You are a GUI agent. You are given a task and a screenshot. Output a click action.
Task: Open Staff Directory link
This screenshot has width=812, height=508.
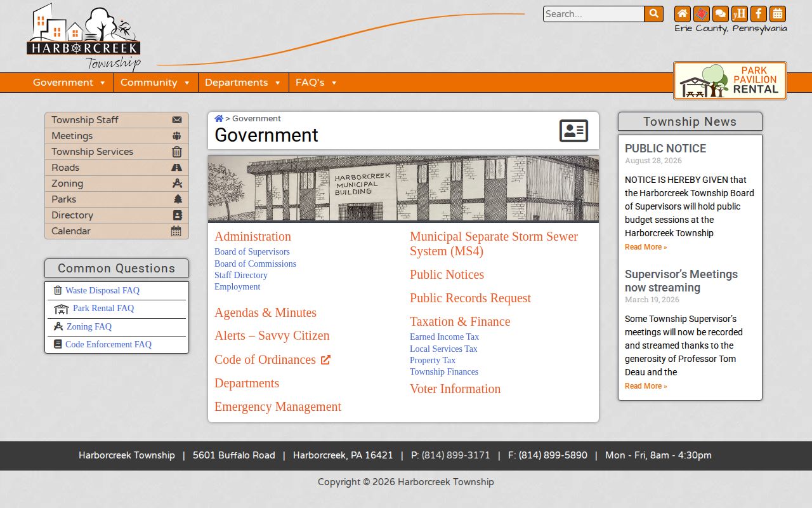pos(241,275)
